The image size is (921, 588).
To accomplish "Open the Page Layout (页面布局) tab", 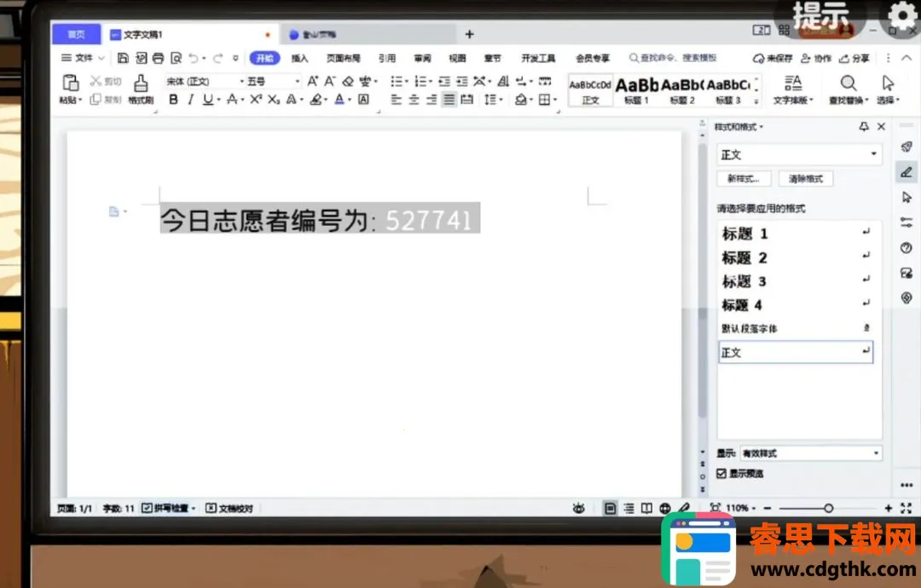I will (343, 58).
